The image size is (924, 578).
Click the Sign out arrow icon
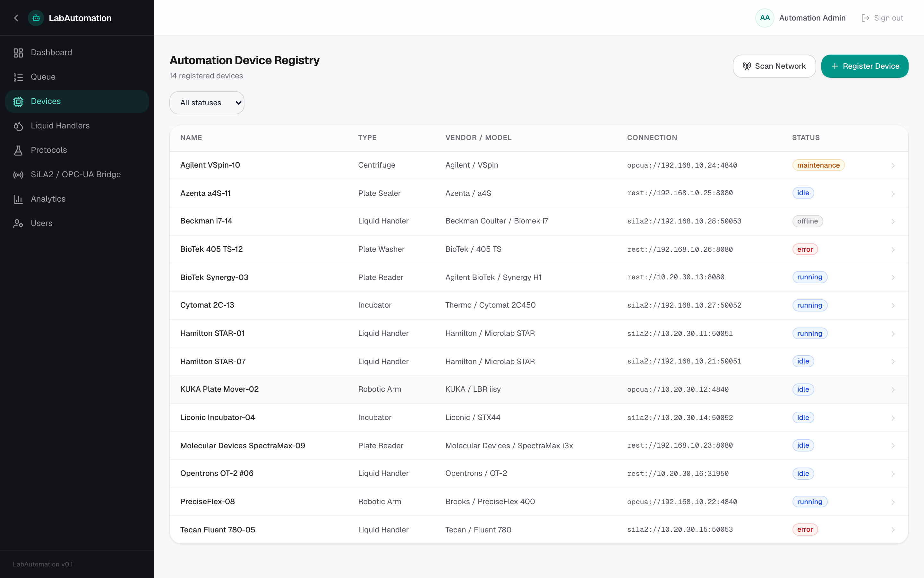(x=865, y=18)
